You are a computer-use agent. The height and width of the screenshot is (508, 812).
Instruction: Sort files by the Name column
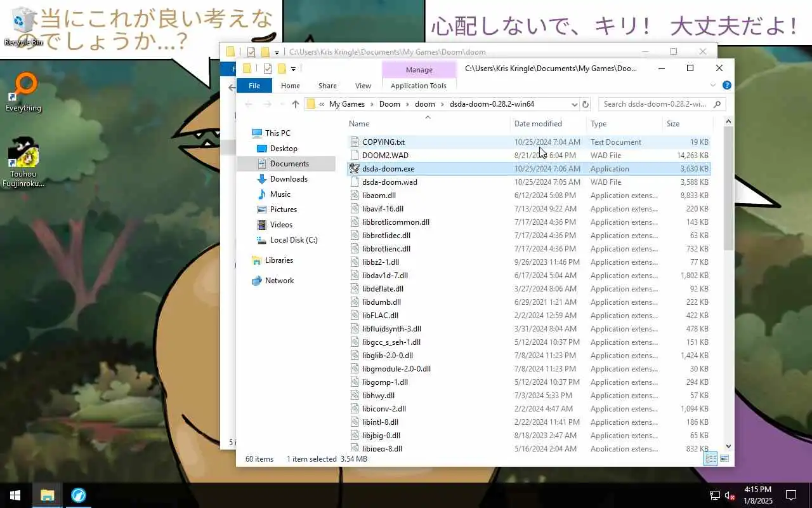(x=428, y=124)
